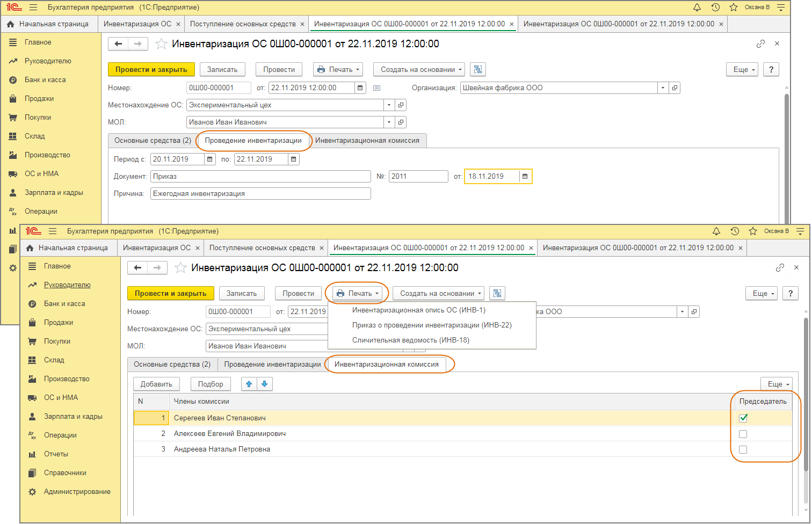Go to Начальная страница tab in front window
This screenshot has width=812, height=524.
click(x=68, y=248)
